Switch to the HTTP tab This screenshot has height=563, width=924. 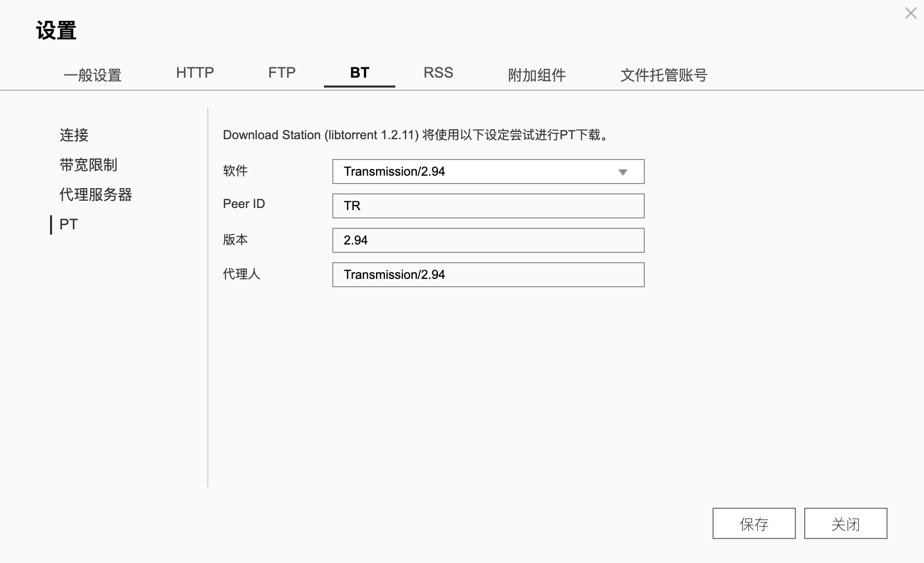coord(195,73)
